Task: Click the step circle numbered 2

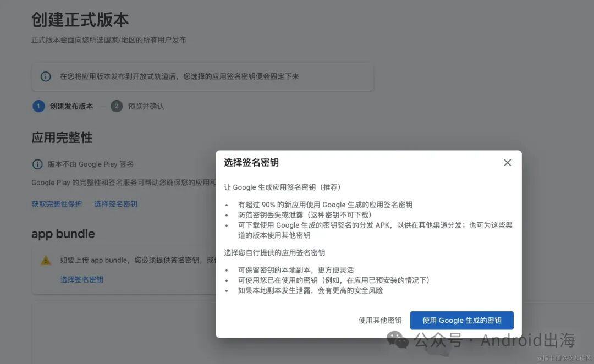Action: click(x=116, y=106)
